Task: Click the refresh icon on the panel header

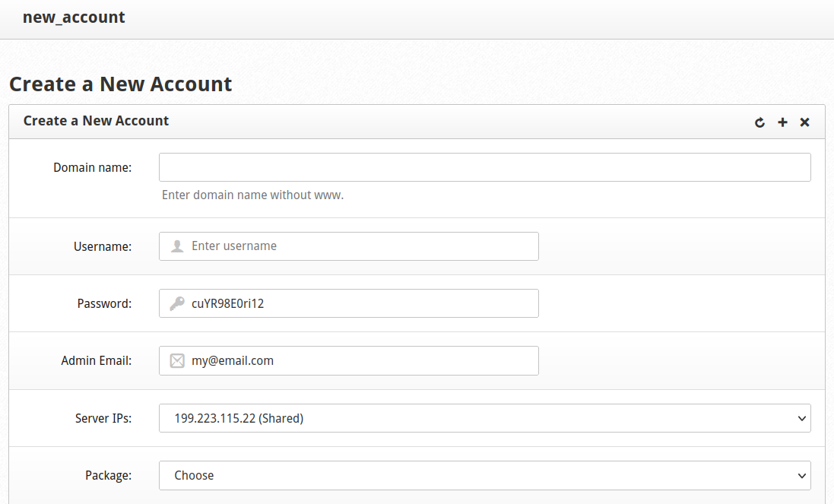Action: (x=759, y=122)
